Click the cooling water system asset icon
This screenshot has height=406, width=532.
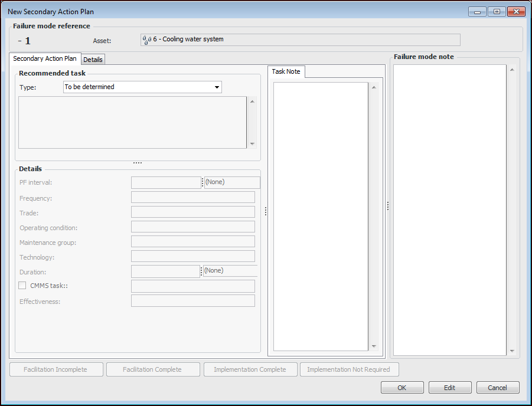[x=146, y=40]
